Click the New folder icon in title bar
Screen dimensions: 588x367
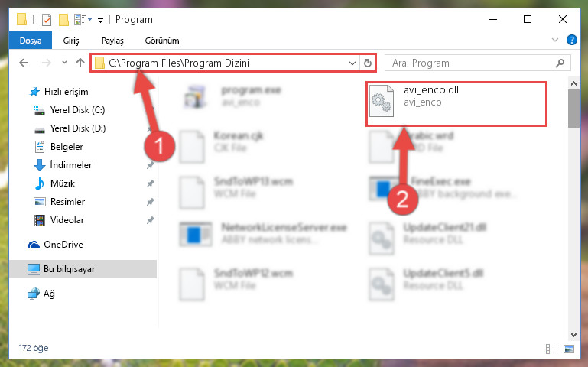click(x=63, y=19)
